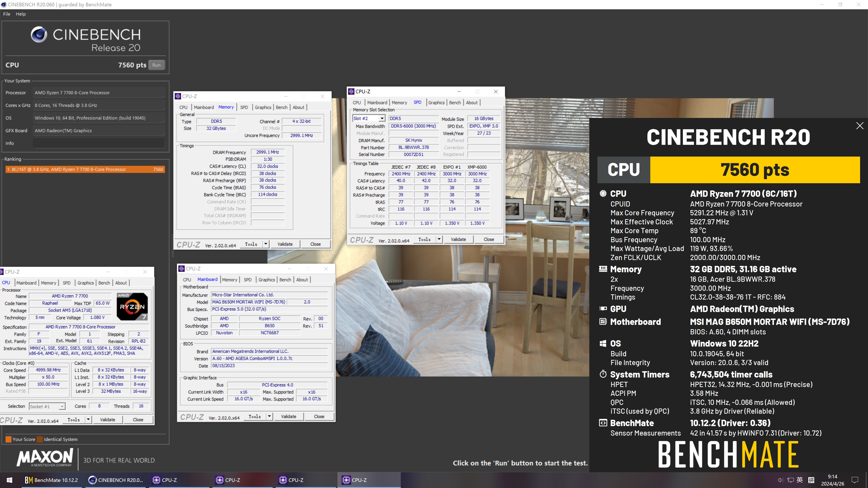
Task: Open the Help menu
Action: (21, 14)
